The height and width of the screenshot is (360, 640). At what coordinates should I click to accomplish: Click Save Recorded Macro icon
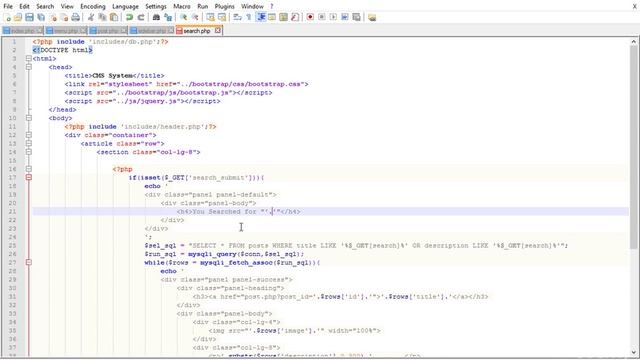click(356, 17)
